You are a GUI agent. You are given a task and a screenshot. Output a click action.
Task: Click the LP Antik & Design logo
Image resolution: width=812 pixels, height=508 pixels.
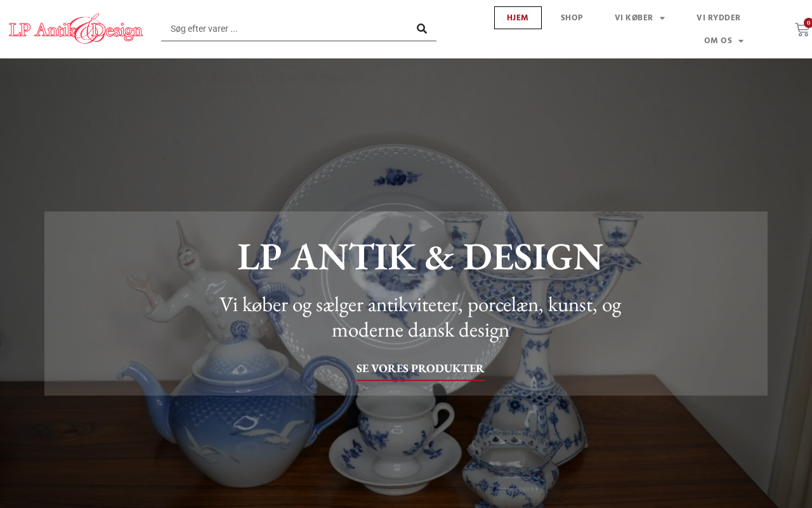click(x=76, y=29)
